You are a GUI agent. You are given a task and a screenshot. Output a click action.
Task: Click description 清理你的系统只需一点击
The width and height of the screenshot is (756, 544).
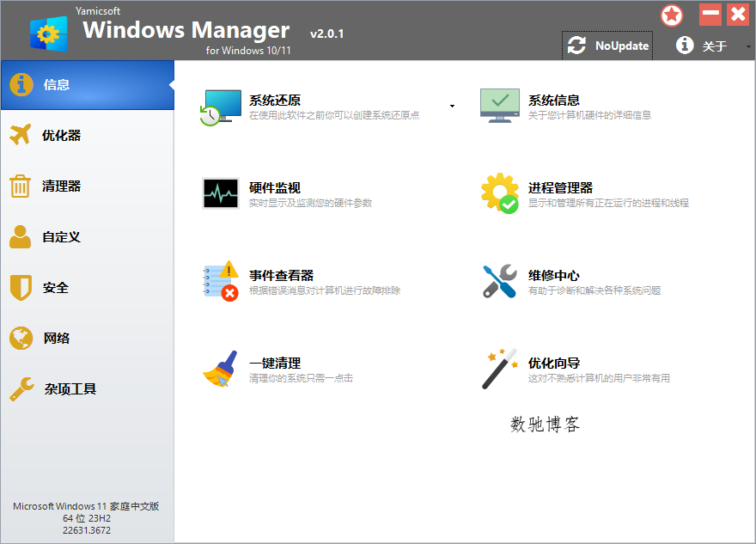pos(301,379)
